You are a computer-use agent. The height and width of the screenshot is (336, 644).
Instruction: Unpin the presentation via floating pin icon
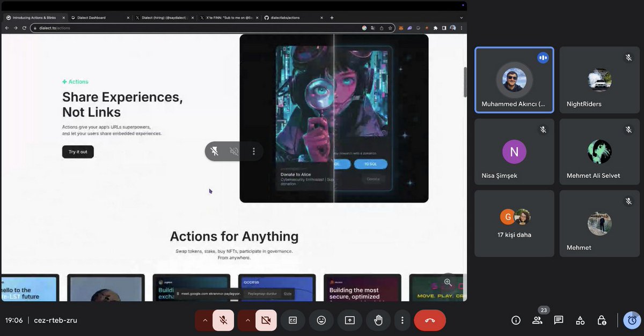point(215,151)
